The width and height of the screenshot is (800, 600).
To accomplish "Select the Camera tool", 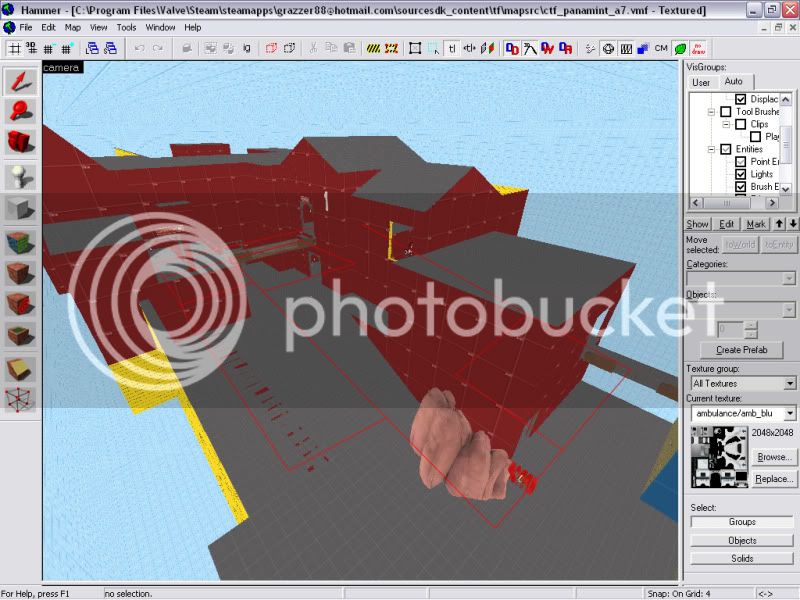I will click(20, 141).
